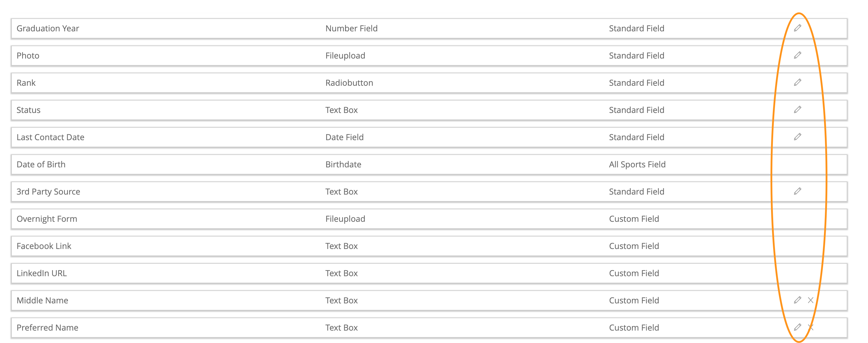The height and width of the screenshot is (343, 868).
Task: Edit the 3rd Party Source field
Action: tap(797, 191)
